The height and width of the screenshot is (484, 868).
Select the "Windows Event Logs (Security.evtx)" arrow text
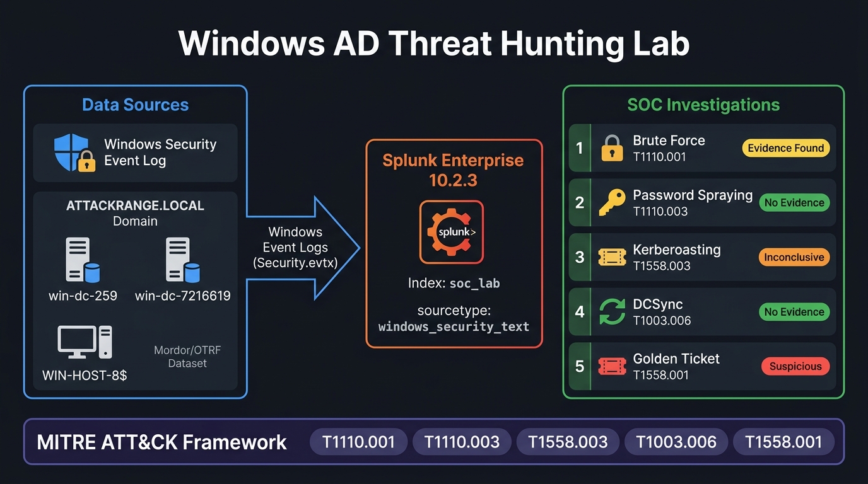click(295, 248)
